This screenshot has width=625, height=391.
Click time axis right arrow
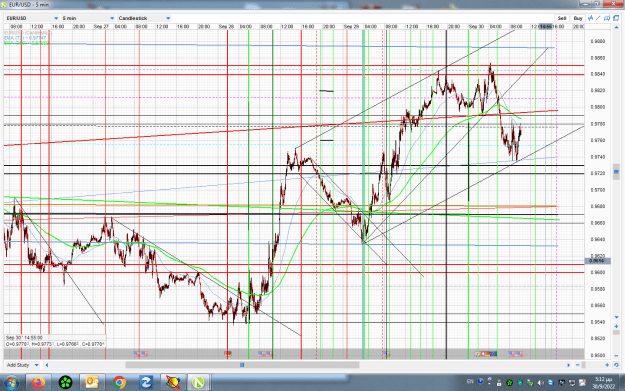568,365
